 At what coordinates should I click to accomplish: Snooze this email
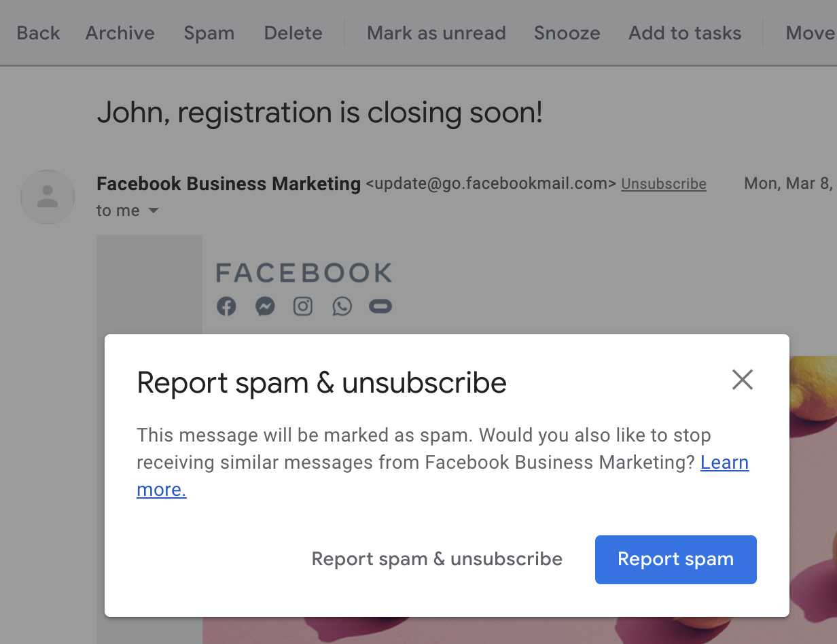pos(567,33)
